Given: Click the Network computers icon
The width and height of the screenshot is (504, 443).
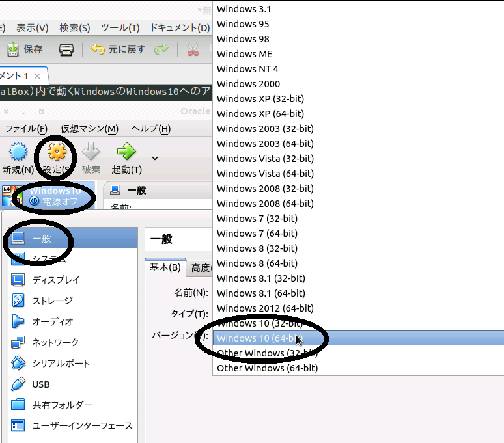Looking at the screenshot, I should tap(18, 343).
